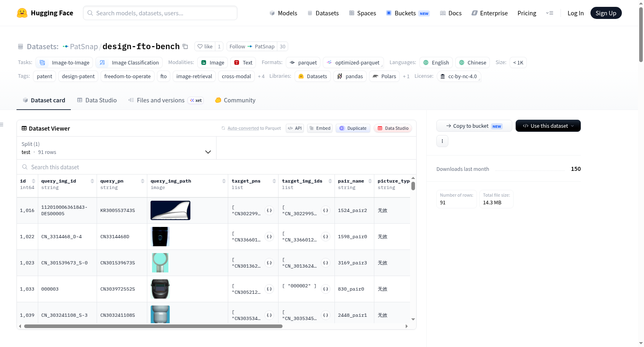Viewport: 644px width, 347px height.
Task: Expand JSON for 2448_pair1 target_img_ids
Action: [326, 315]
